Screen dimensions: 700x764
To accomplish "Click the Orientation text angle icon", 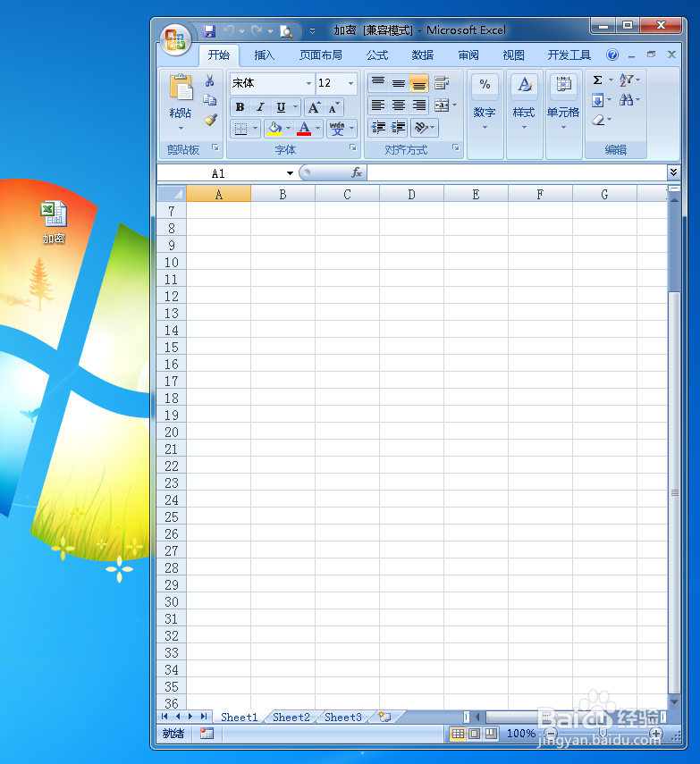I will coord(421,128).
